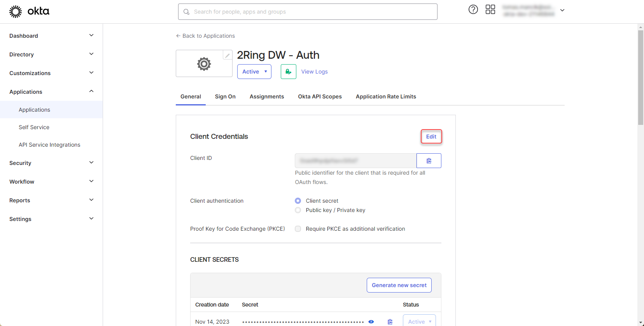The image size is (644, 326).
Task: Reveal the secret with eye icon
Action: (x=371, y=322)
